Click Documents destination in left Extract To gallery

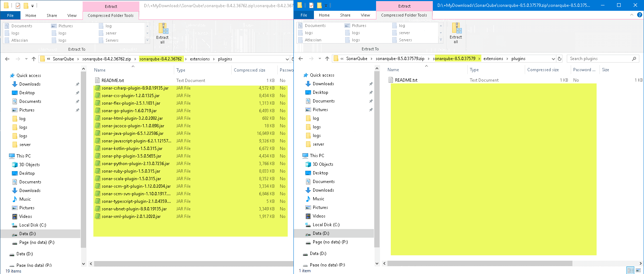[x=22, y=26]
